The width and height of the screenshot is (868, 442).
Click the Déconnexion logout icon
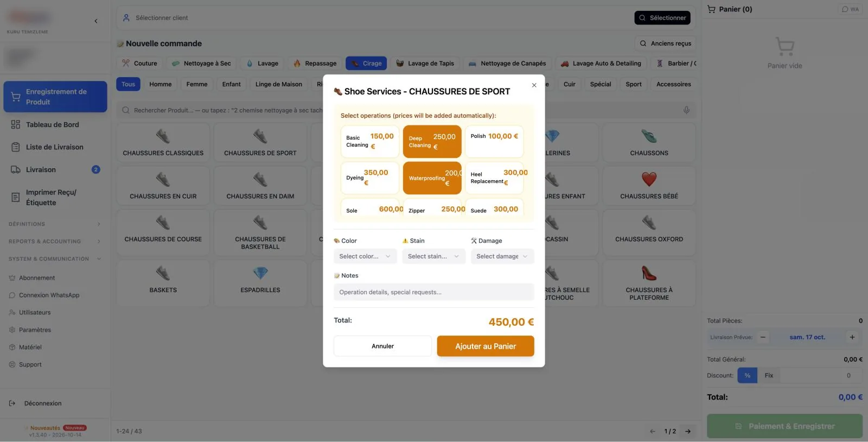pyautogui.click(x=12, y=403)
